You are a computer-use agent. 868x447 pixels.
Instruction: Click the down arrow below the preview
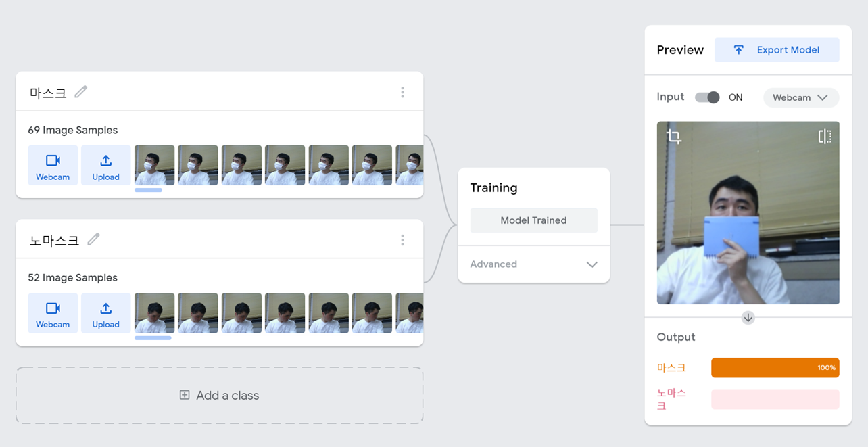coord(748,318)
